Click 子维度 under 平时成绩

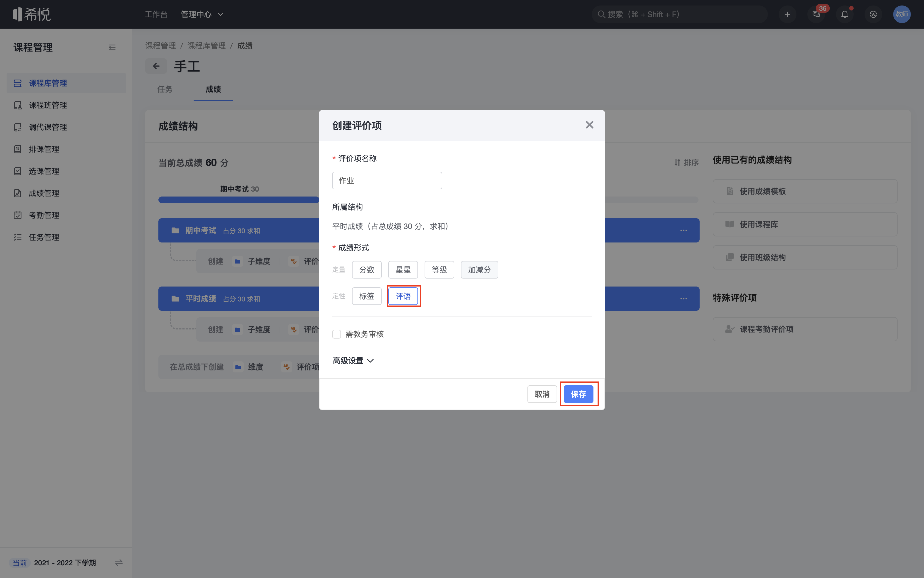pos(252,329)
